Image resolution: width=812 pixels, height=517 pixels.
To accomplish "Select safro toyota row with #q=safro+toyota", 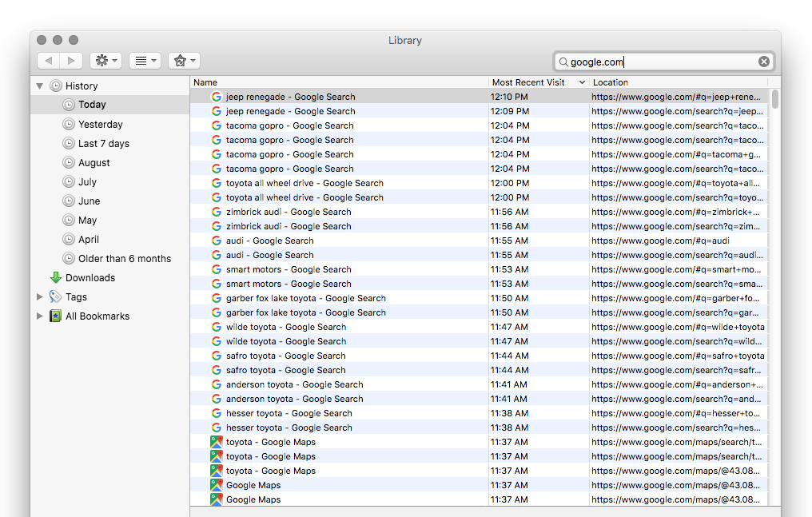I will 479,356.
